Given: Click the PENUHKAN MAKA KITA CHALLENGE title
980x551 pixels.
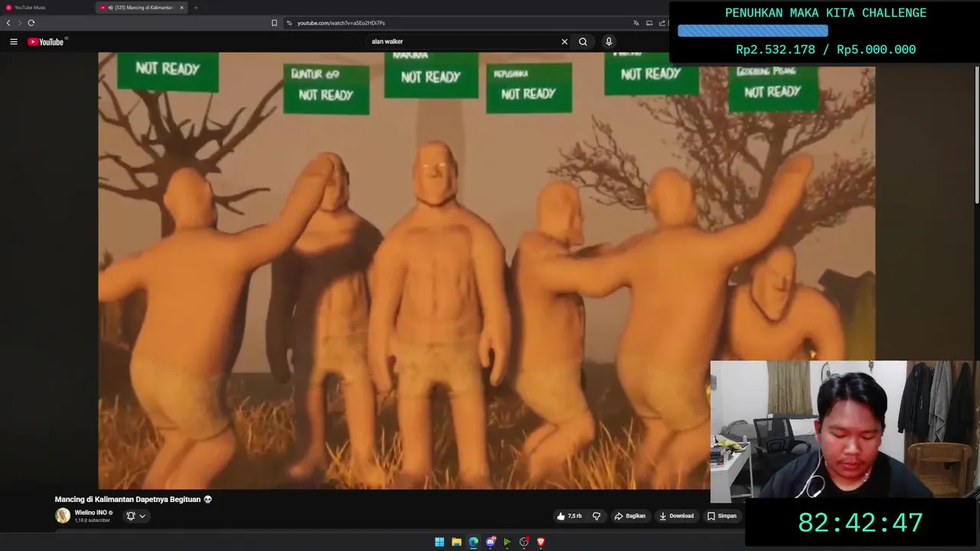Looking at the screenshot, I should (825, 13).
